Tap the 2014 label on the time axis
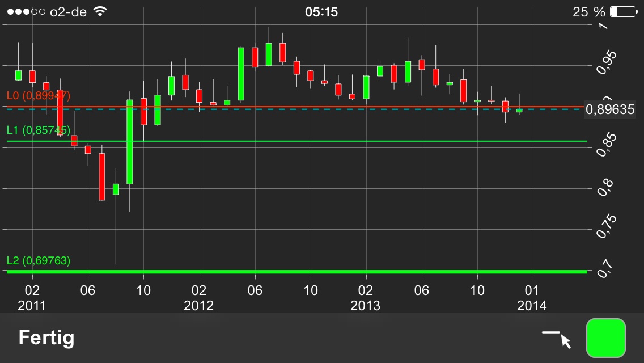 [532, 306]
